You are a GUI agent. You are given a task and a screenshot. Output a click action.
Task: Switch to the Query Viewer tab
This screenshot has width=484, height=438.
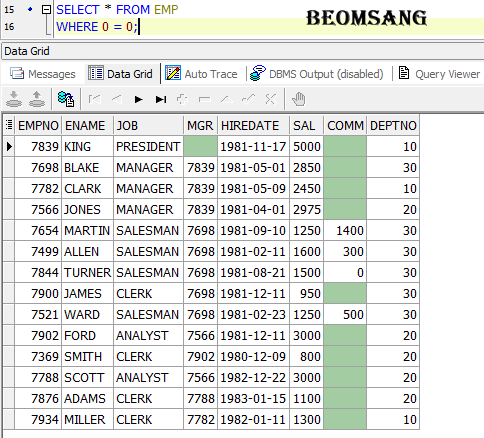[439, 74]
